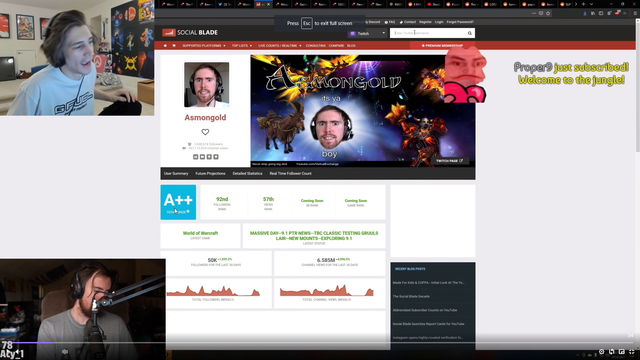Click the A++ Total Grade tile

178,202
